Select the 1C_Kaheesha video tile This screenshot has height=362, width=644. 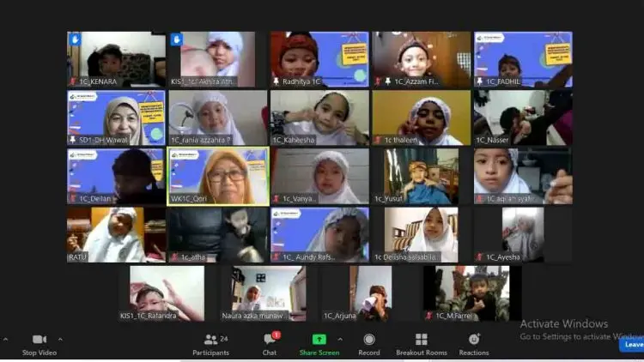pos(319,118)
